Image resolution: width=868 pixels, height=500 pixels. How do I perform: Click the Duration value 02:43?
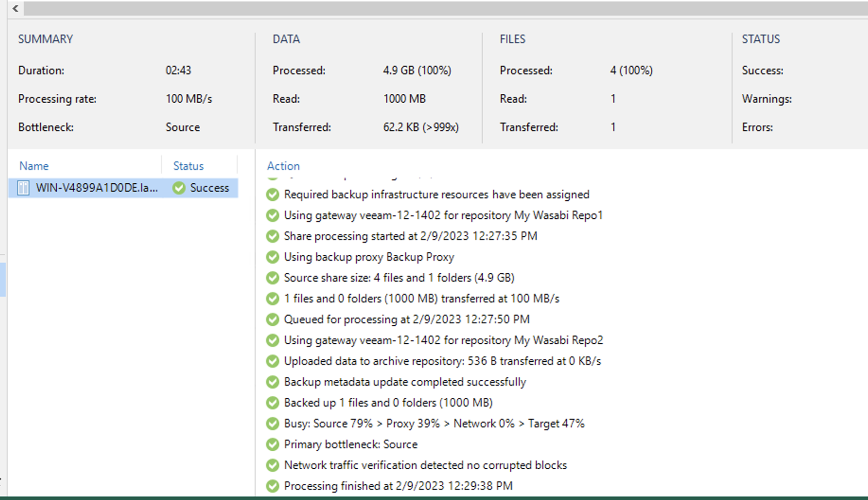(178, 71)
